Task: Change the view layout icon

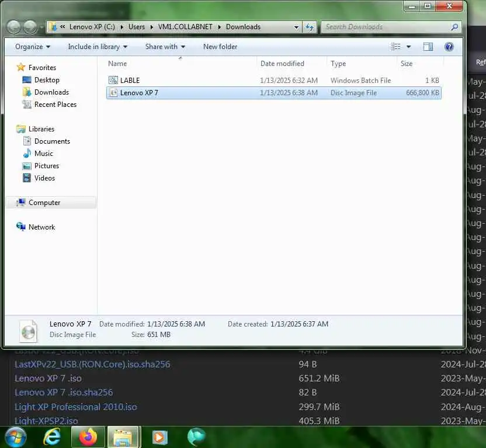Action: coord(396,47)
